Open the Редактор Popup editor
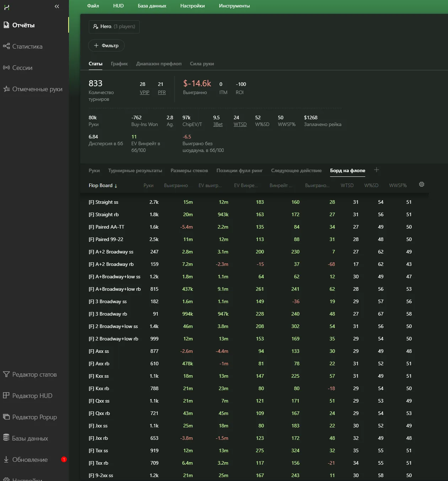This screenshot has width=448, height=481. (34, 417)
